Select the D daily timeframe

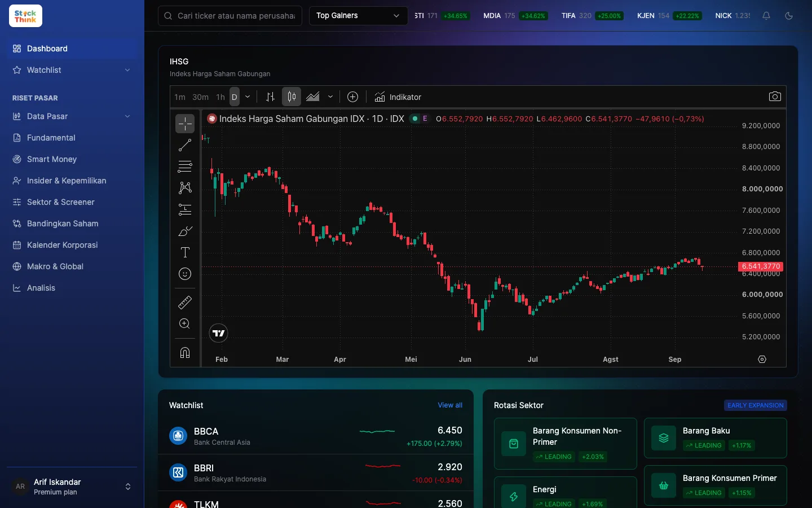(x=235, y=97)
